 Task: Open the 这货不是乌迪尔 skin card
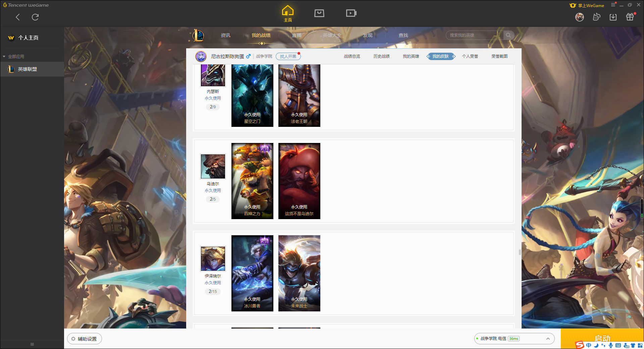tap(299, 181)
